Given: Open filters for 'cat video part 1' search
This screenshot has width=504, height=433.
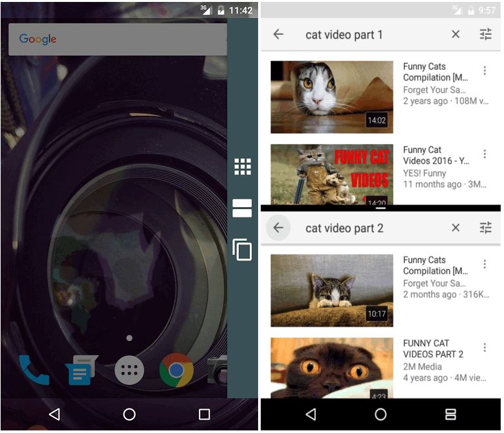Looking at the screenshot, I should [486, 34].
